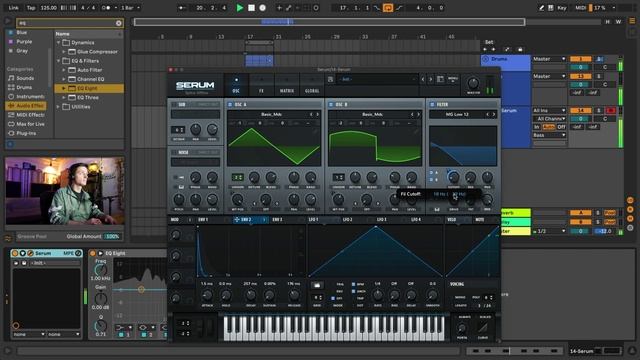Open Serum track Bass output dropdown
640x360 pixels.
(549, 135)
